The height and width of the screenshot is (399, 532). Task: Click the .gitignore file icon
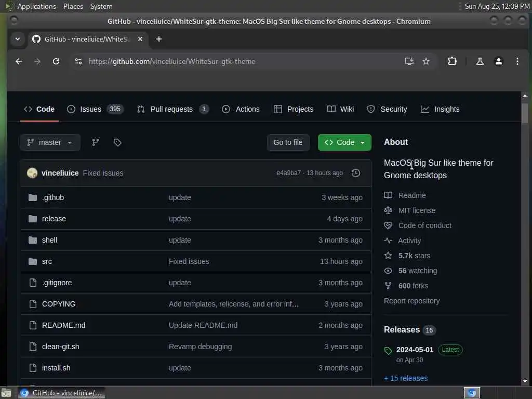click(33, 283)
